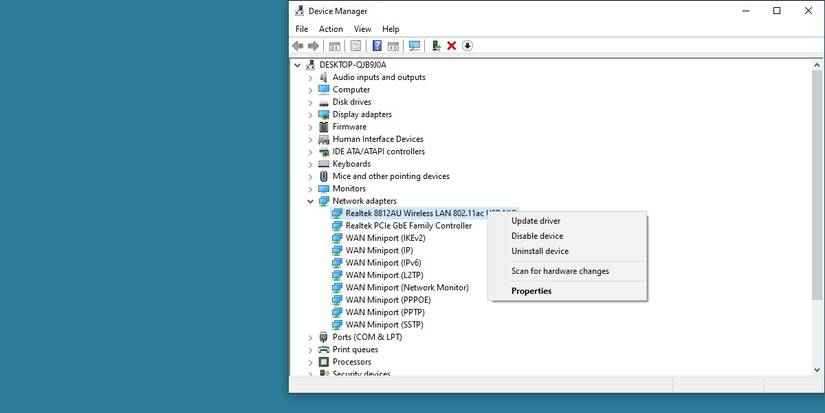Click the vertical scrollbar thumb

pos(817,184)
